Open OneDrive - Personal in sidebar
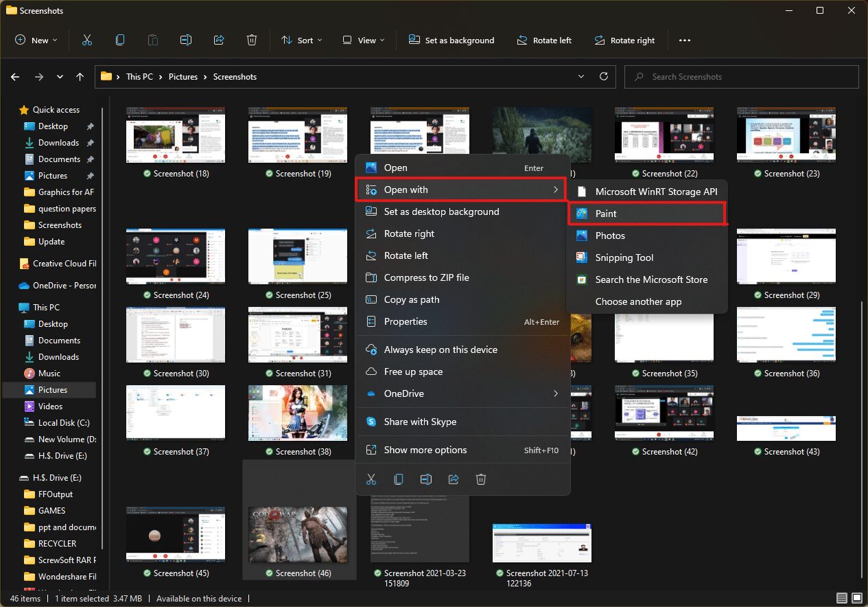868x607 pixels. click(58, 286)
